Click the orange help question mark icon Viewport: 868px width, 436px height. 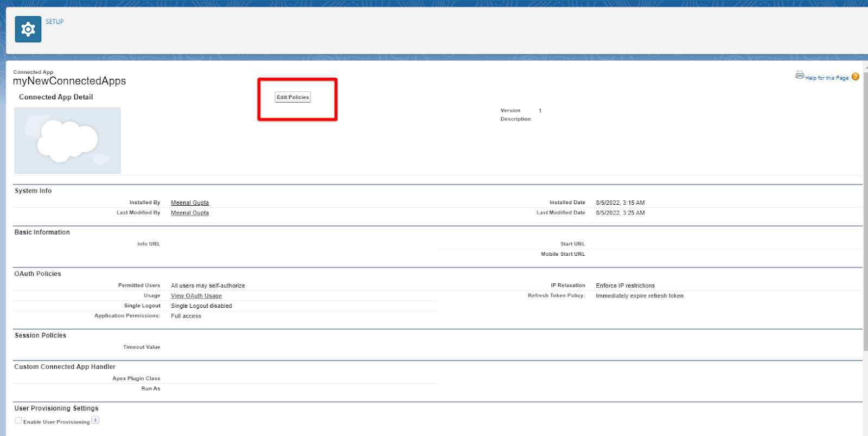click(856, 77)
